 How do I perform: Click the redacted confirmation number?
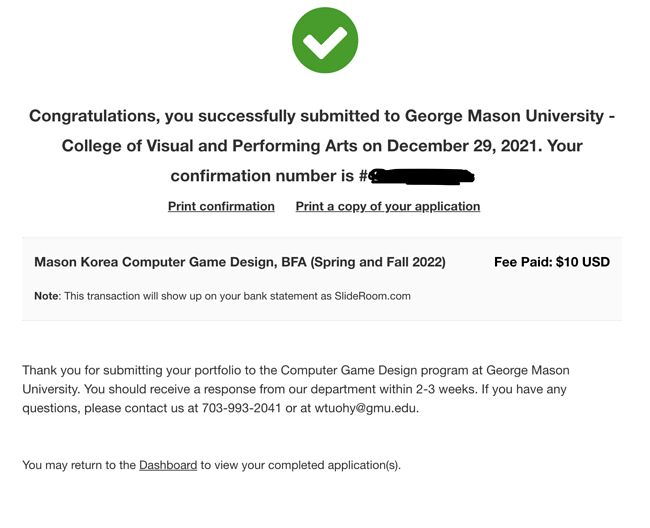(x=421, y=176)
